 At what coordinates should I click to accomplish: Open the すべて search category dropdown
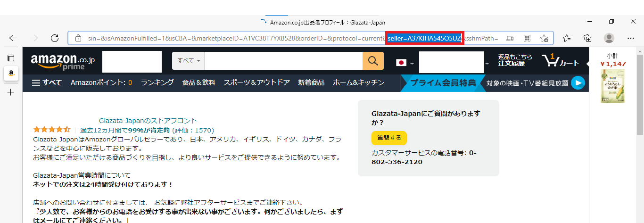[189, 61]
